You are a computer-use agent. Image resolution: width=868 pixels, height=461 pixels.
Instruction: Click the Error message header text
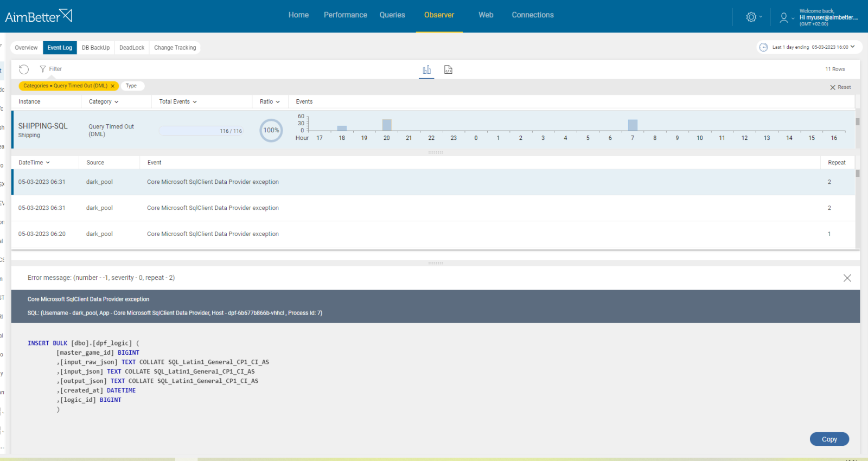click(x=101, y=278)
